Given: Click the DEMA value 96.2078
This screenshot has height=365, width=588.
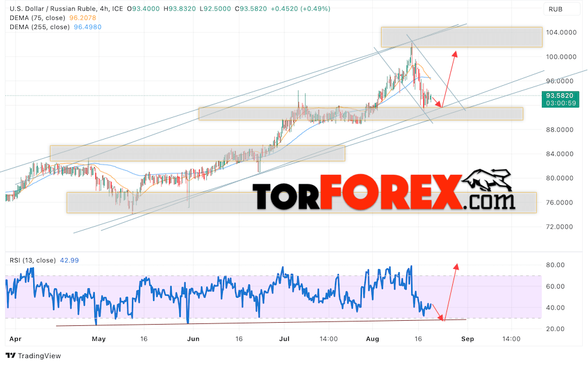Looking at the screenshot, I should tap(83, 18).
